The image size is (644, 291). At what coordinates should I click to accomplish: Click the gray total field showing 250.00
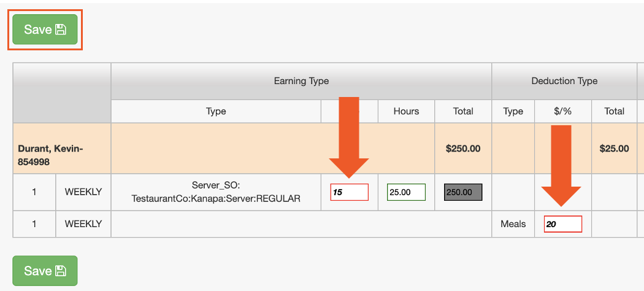pyautogui.click(x=463, y=192)
